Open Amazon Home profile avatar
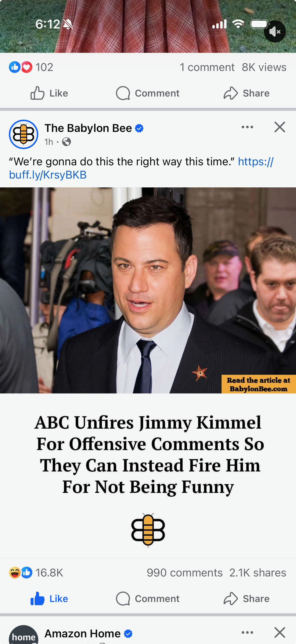This screenshot has width=296, height=644. click(24, 635)
